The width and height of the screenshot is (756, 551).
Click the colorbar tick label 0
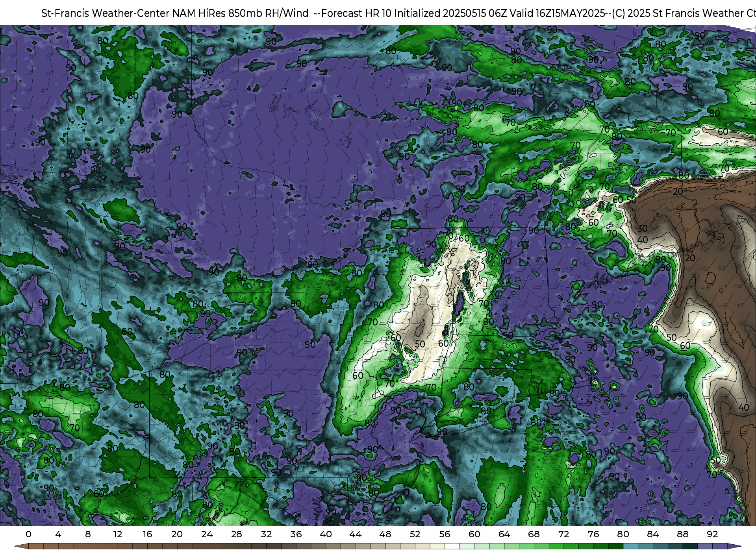pyautogui.click(x=28, y=534)
